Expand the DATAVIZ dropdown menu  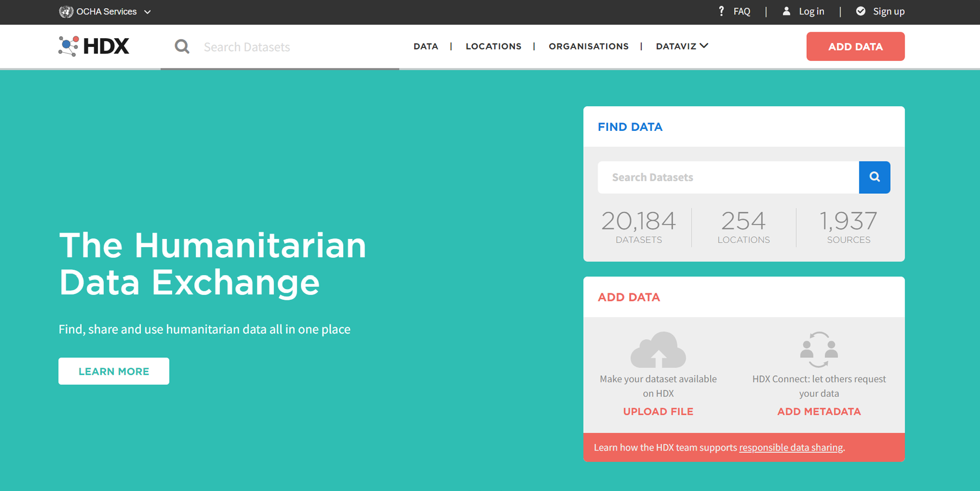682,46
